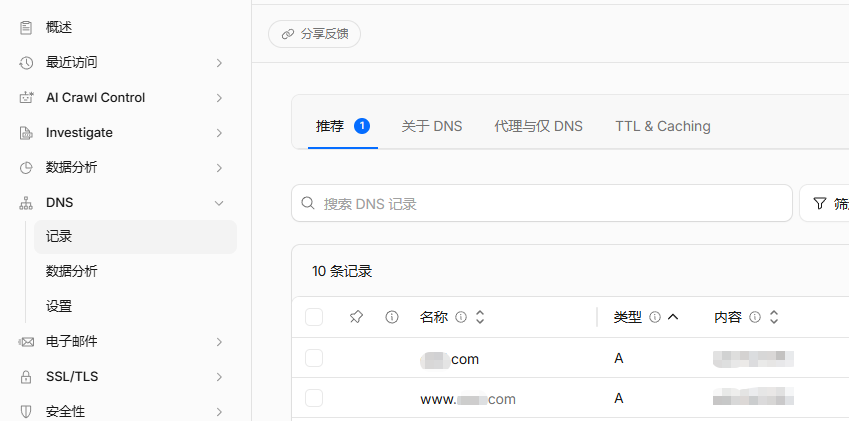Click the Investigate document icon
849x421 pixels.
(x=26, y=133)
